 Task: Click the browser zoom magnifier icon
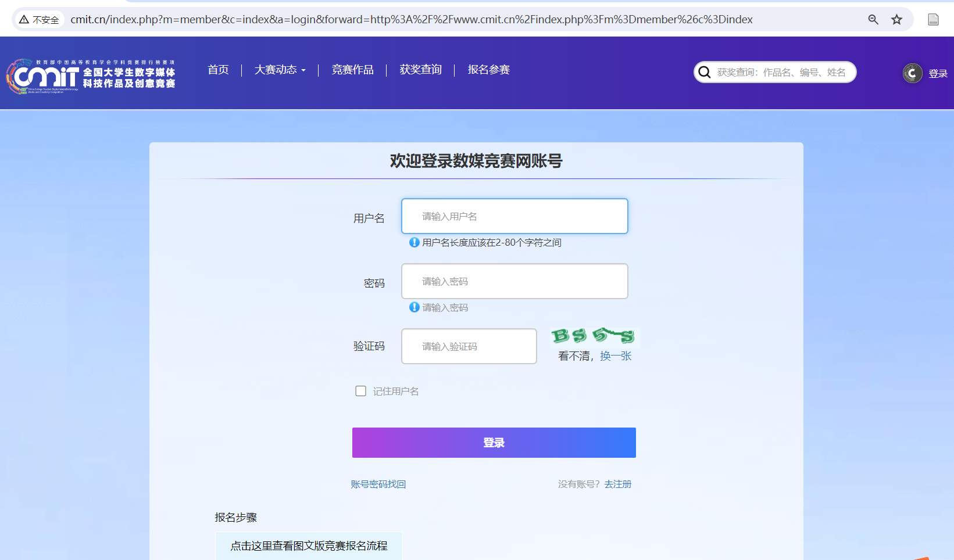point(873,20)
